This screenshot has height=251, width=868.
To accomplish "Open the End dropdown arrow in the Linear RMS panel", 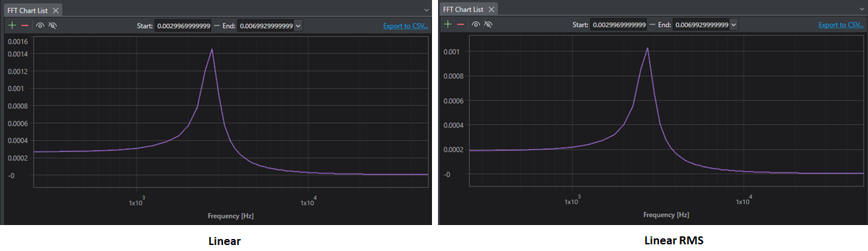I will pos(733,25).
